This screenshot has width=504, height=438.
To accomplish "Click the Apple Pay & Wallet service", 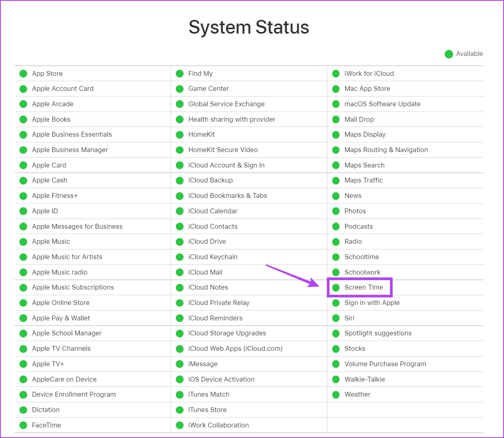I will [x=61, y=318].
